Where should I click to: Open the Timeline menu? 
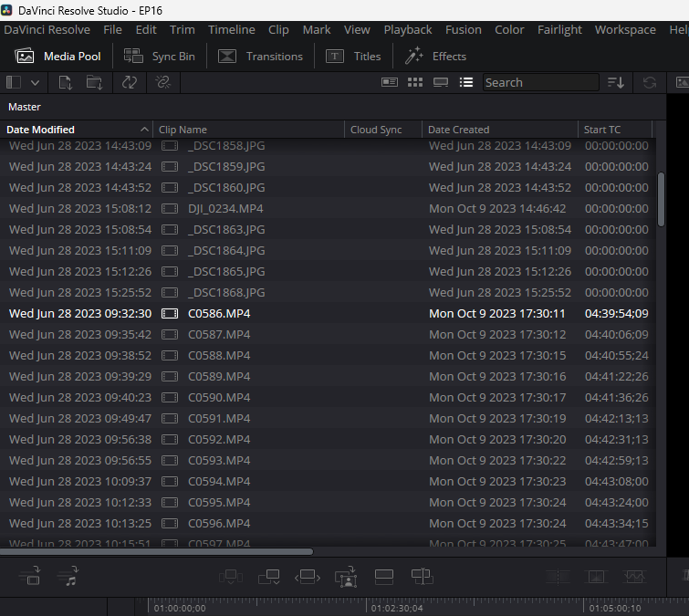232,29
